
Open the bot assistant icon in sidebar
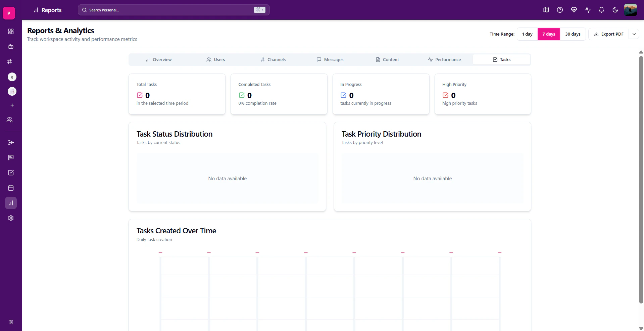pyautogui.click(x=11, y=46)
